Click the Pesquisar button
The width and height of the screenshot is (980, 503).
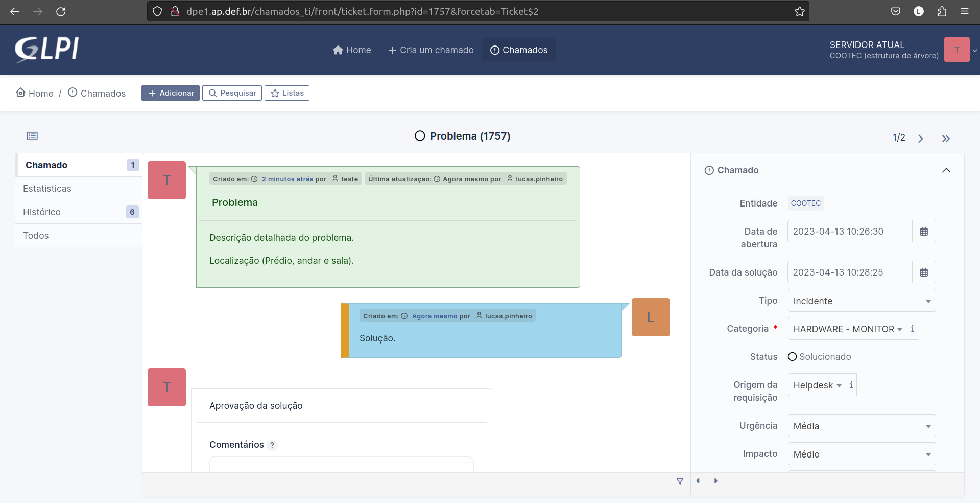(232, 93)
